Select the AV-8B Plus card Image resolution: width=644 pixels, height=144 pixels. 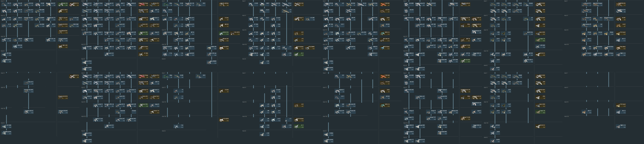click(x=351, y=48)
